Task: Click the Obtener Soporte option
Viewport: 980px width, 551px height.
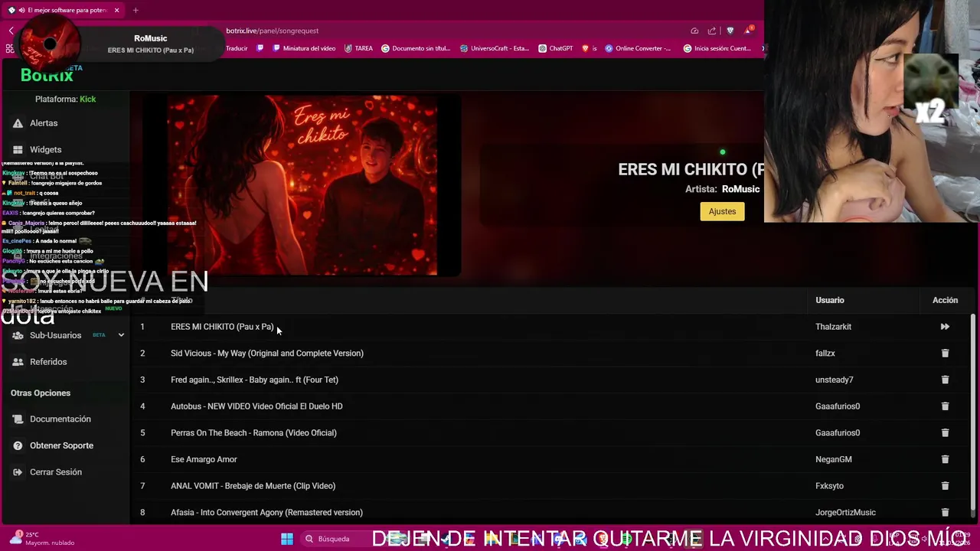Action: [x=61, y=445]
